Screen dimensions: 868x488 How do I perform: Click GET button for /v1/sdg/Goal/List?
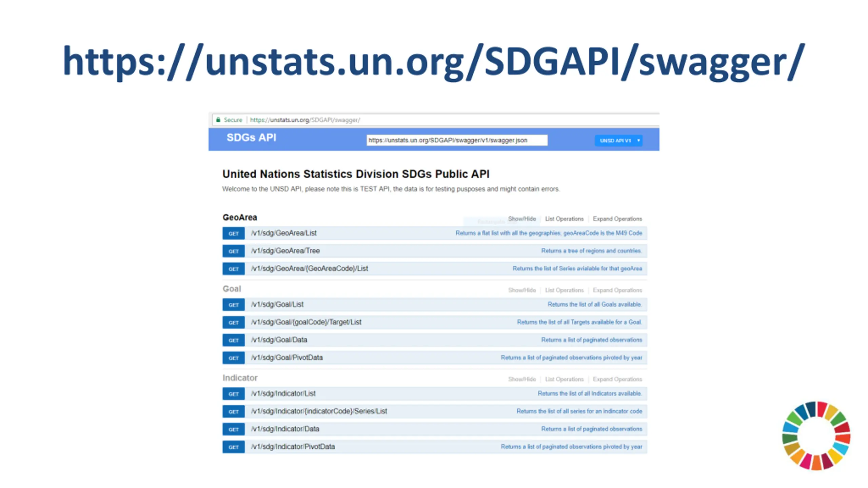[234, 305]
